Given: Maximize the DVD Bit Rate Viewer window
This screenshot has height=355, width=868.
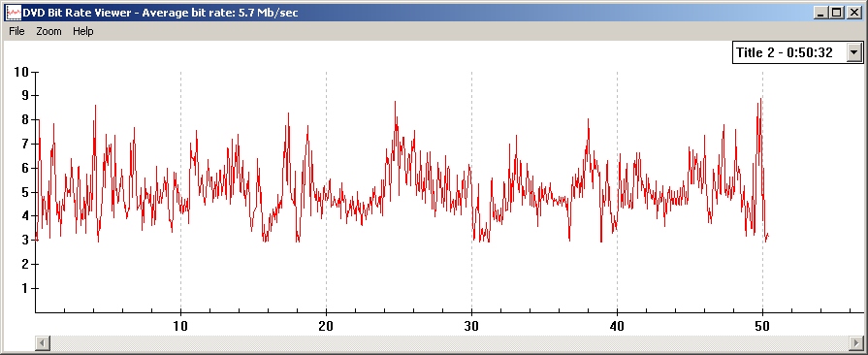Looking at the screenshot, I should [836, 13].
